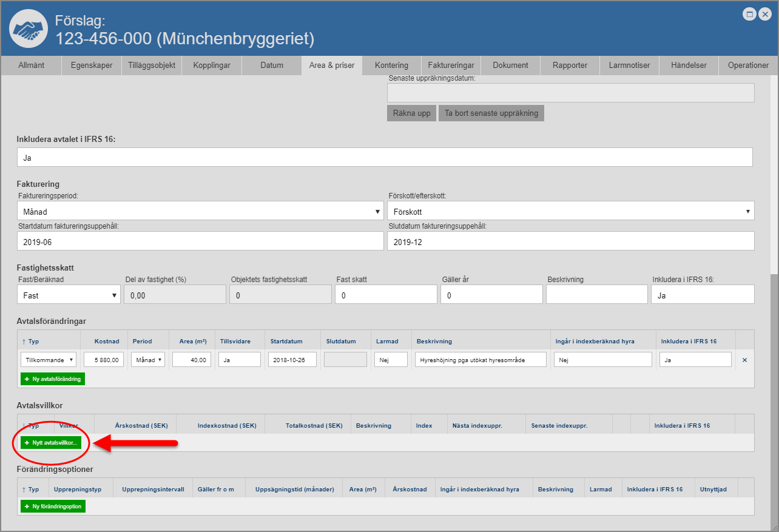Click the Räkna upp button
The height and width of the screenshot is (532, 779).
[411, 113]
